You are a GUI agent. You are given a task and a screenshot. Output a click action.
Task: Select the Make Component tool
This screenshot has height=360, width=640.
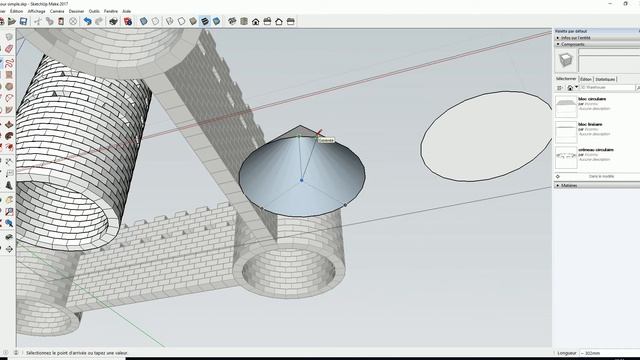tap(9, 37)
